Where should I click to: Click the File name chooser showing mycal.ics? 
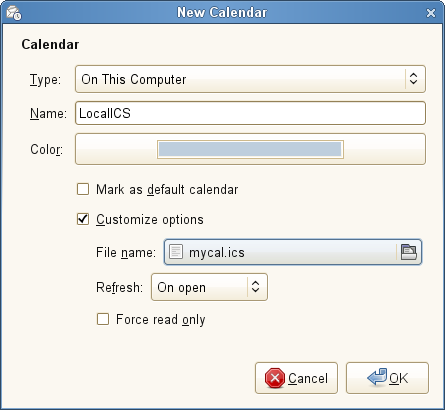(293, 252)
